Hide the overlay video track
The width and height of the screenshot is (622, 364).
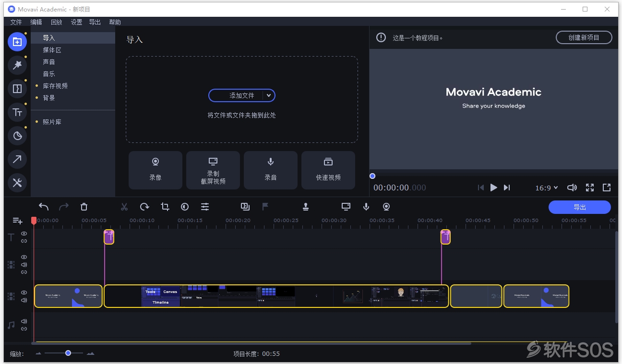click(x=24, y=257)
